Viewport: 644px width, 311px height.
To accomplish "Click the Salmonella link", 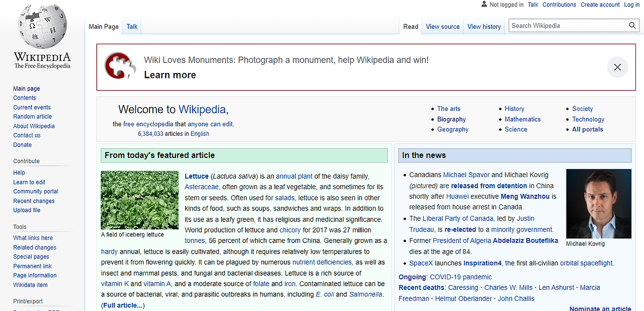I will (x=366, y=294).
